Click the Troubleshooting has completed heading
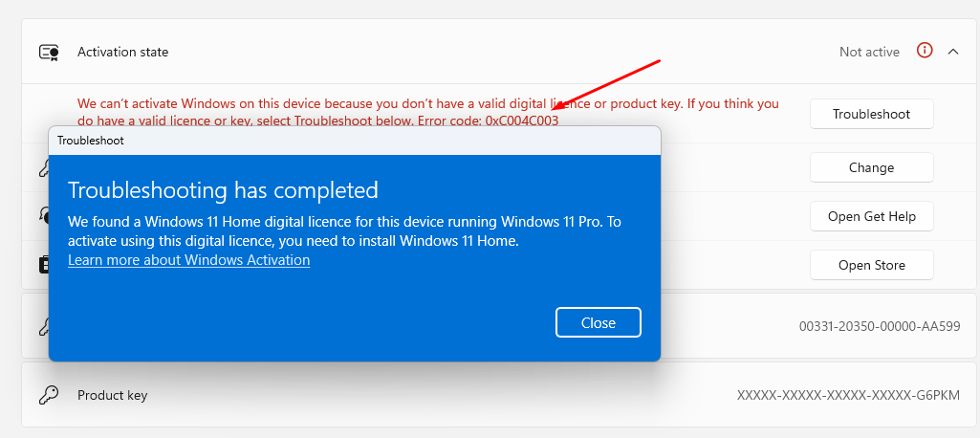980x438 pixels. point(223,189)
